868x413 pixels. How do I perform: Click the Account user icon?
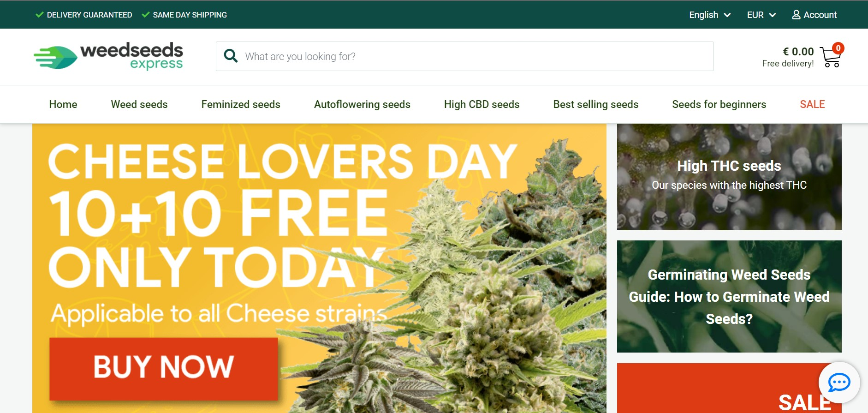[796, 15]
